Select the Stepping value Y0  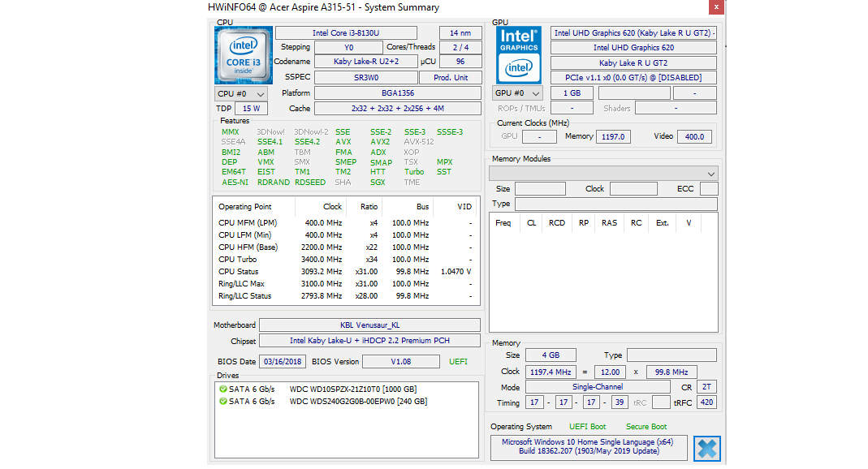[x=348, y=47]
